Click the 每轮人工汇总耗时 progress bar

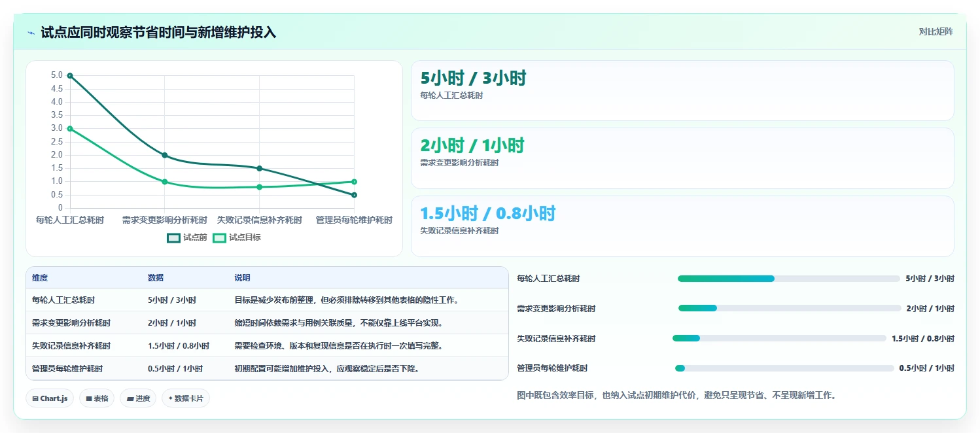pyautogui.click(x=789, y=279)
